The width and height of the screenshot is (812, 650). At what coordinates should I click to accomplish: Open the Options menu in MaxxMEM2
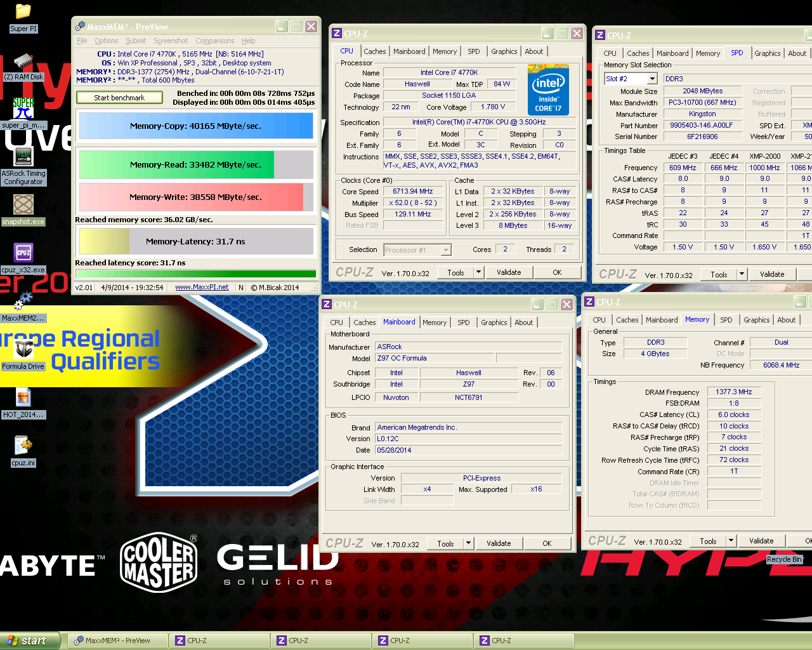click(107, 41)
